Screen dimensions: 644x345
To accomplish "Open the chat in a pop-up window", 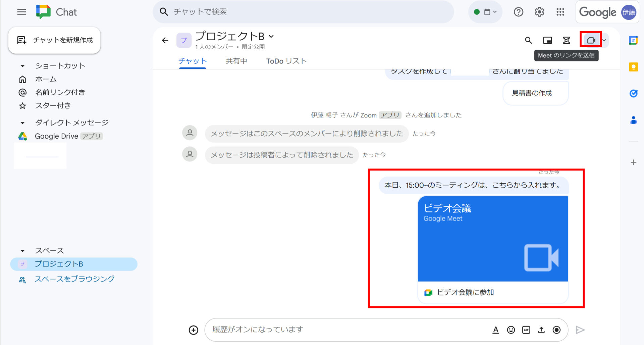I will pos(547,40).
